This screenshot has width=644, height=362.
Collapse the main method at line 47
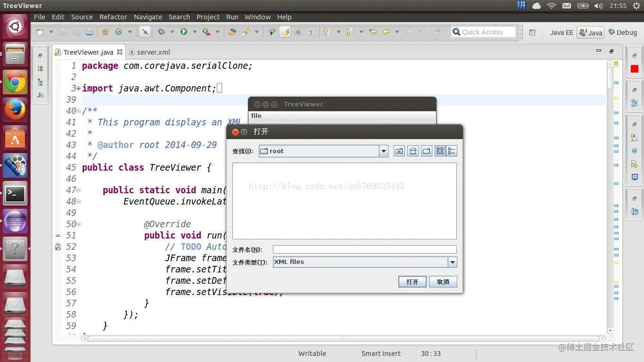pyautogui.click(x=78, y=190)
